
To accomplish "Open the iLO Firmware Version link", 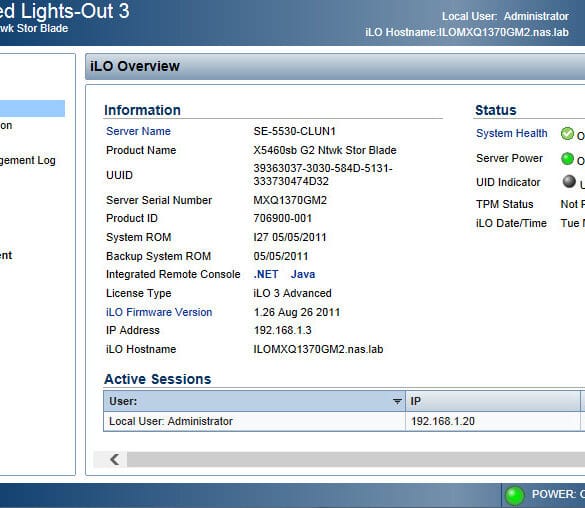I will pyautogui.click(x=159, y=312).
